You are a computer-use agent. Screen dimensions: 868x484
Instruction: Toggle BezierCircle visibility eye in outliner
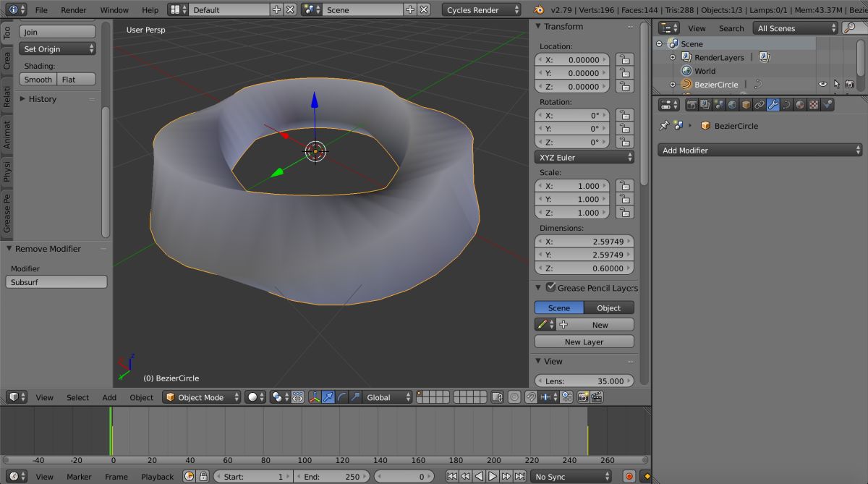click(x=822, y=84)
